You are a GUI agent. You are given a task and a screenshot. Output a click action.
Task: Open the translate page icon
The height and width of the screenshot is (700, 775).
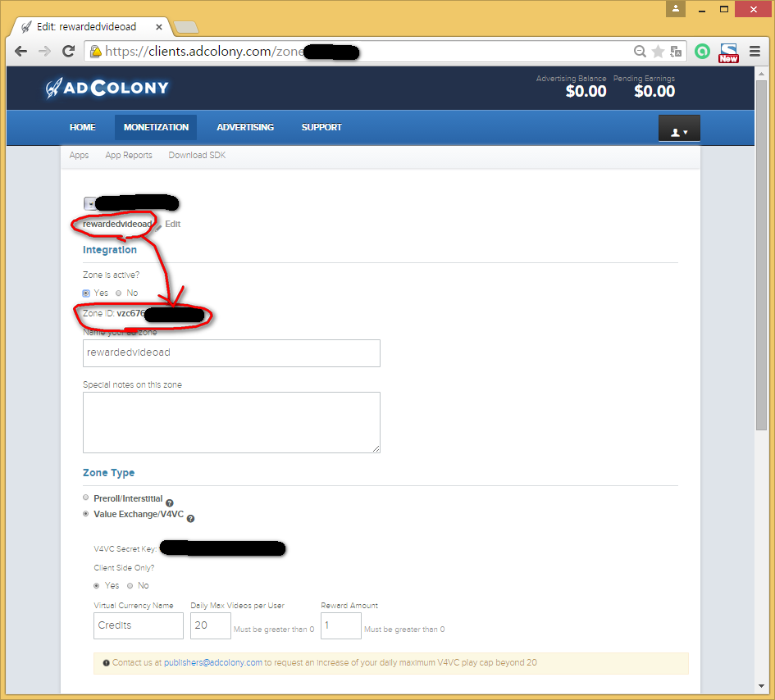click(x=676, y=52)
